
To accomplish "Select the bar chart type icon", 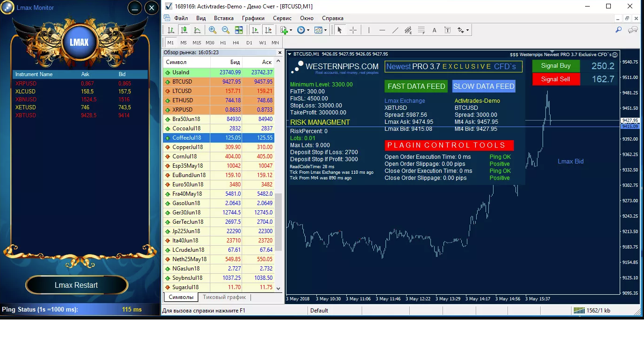I will pyautogui.click(x=171, y=30).
